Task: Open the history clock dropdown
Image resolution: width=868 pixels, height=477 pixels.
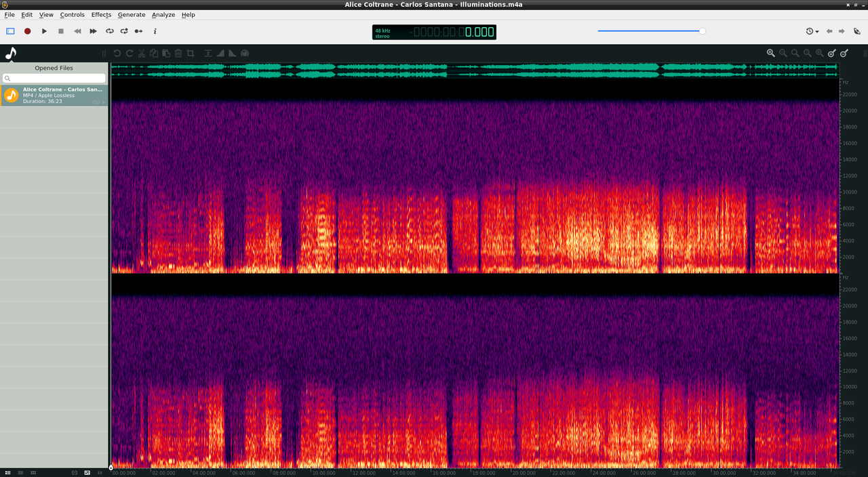Action: click(812, 31)
